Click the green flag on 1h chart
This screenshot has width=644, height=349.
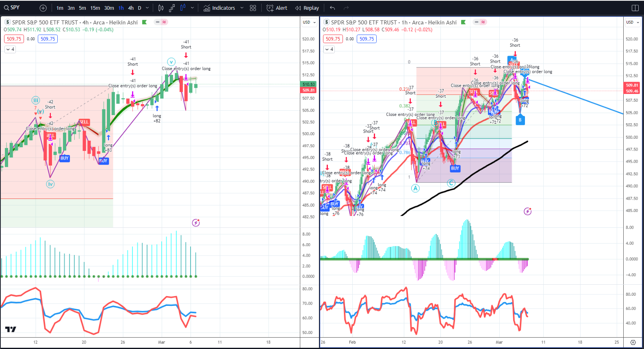tap(463, 22)
